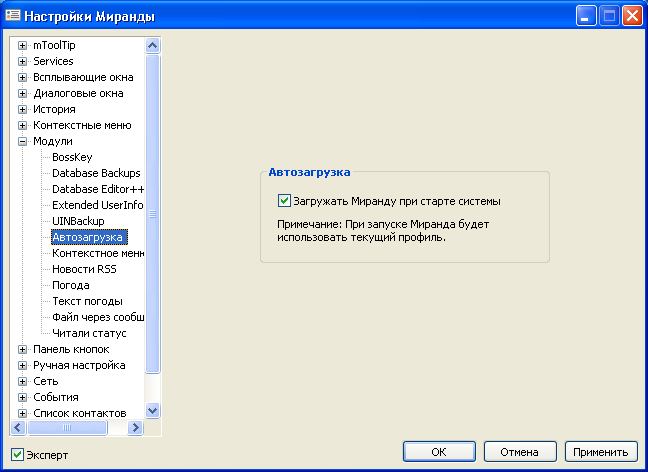Viewport: 648px width, 472px height.
Task: Select Сеть label in tree
Action: tap(45, 382)
